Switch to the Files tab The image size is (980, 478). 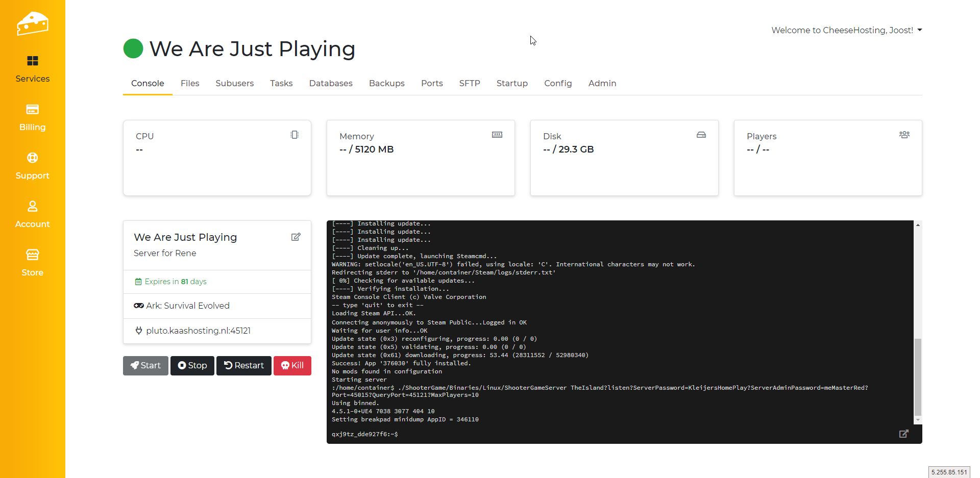coord(190,83)
